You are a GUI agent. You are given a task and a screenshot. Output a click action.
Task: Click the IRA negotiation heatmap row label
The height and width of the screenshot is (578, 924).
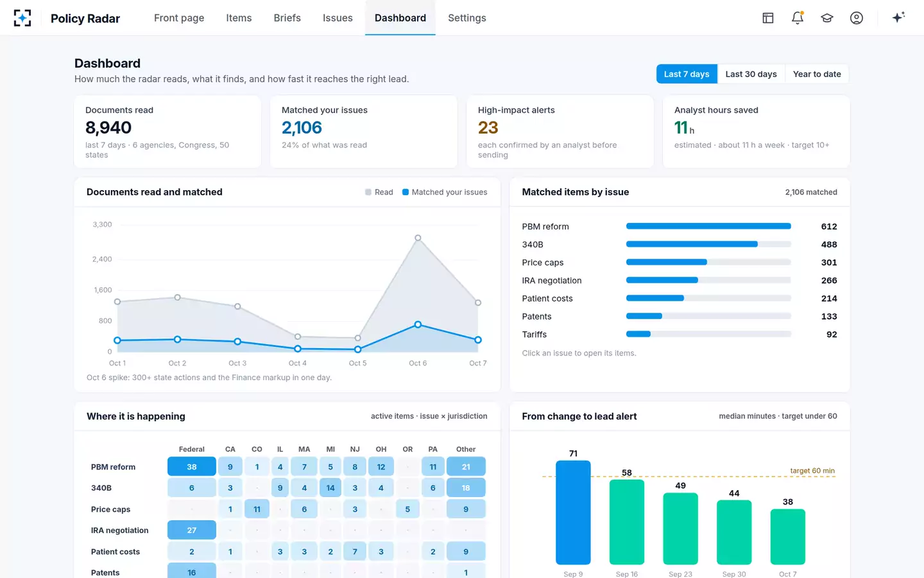point(119,530)
